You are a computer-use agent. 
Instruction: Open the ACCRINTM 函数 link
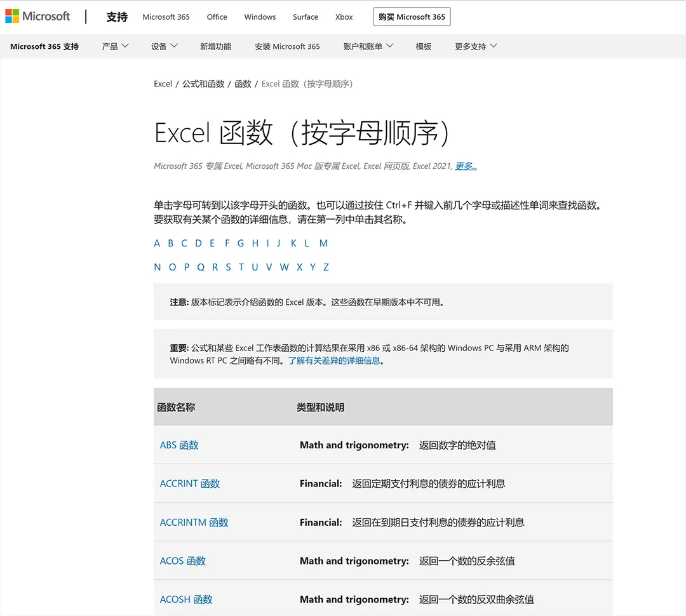click(x=194, y=523)
